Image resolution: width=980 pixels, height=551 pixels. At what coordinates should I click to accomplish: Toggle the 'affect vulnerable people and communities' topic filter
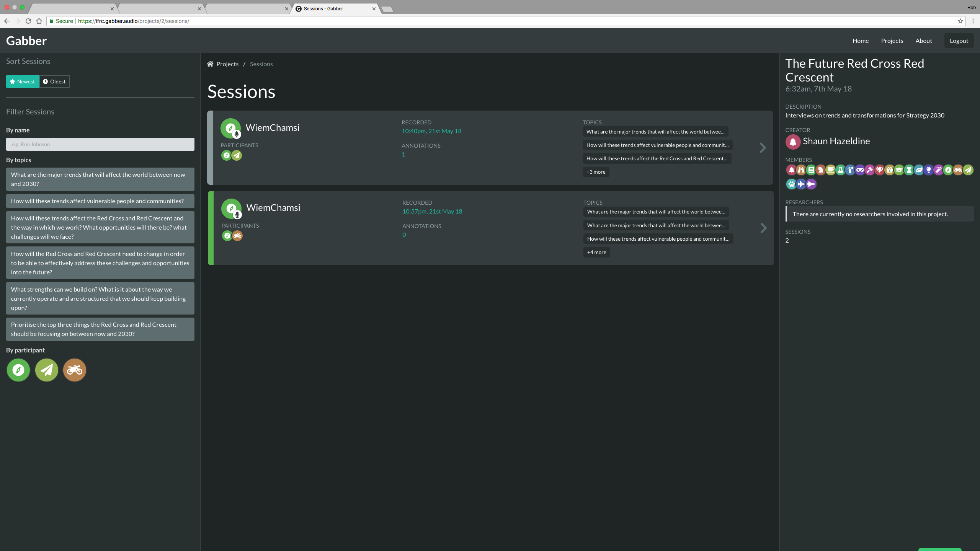point(100,201)
